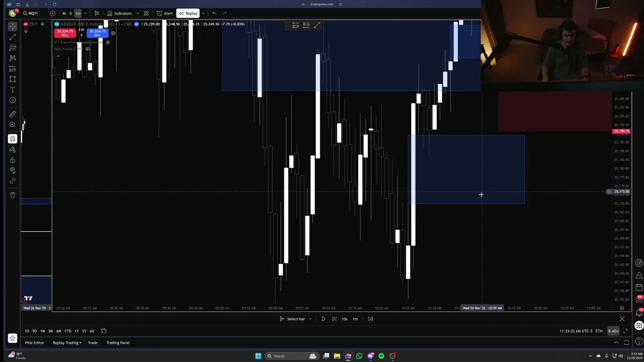Activate the Zoom In tool
The height and width of the screenshot is (362, 644).
tap(13, 125)
